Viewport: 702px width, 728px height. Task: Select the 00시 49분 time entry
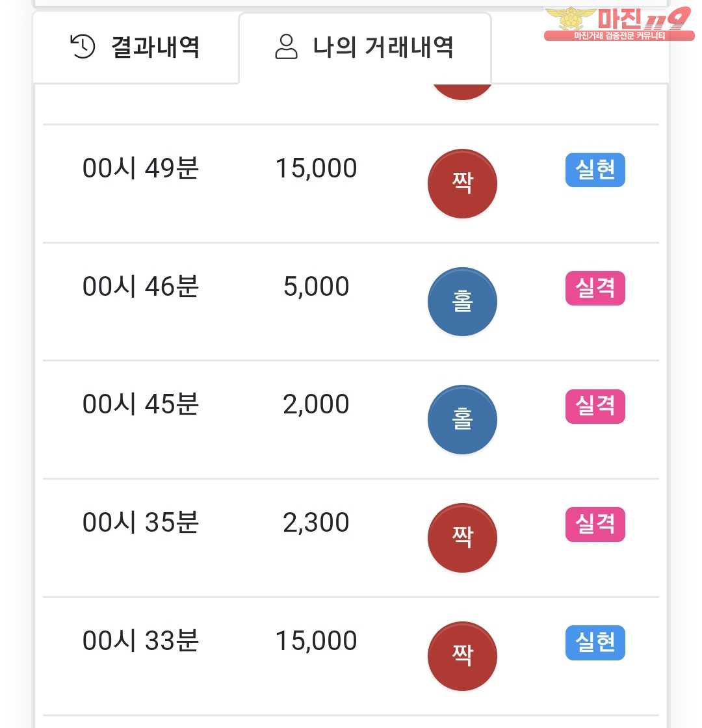[x=140, y=168]
